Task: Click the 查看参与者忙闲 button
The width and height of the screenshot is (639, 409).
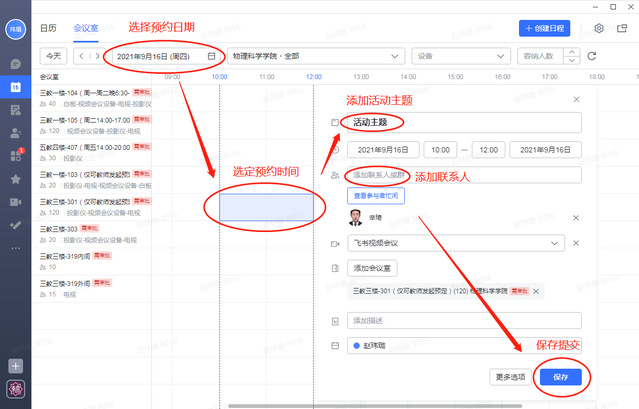Action: coord(375,196)
